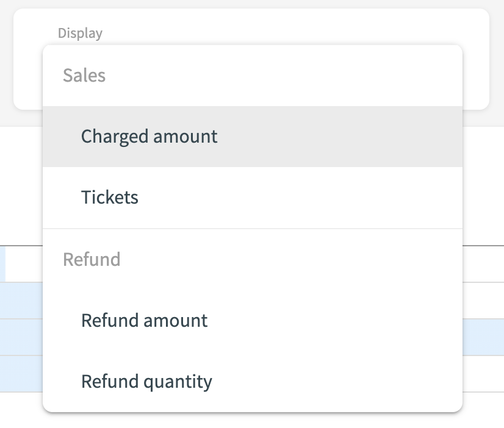Click the middle light-blue row at left edge
This screenshot has height=428, width=504.
21,337
